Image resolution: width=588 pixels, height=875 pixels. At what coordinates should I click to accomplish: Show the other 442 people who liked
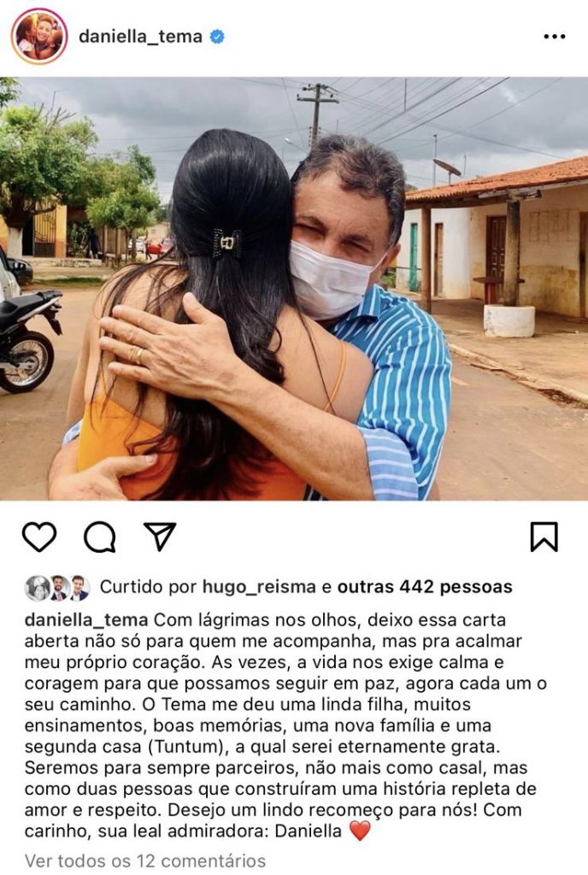point(425,587)
